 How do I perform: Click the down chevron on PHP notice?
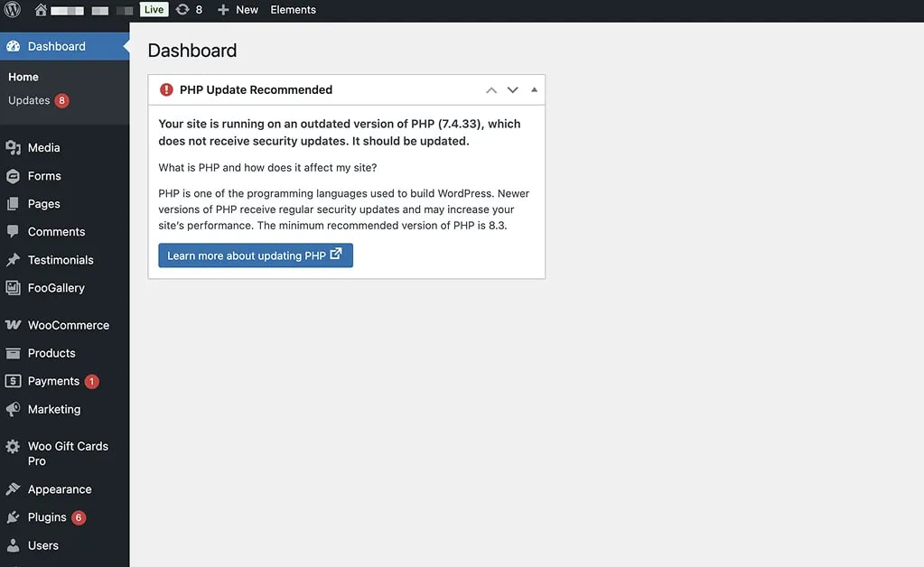[x=512, y=89]
